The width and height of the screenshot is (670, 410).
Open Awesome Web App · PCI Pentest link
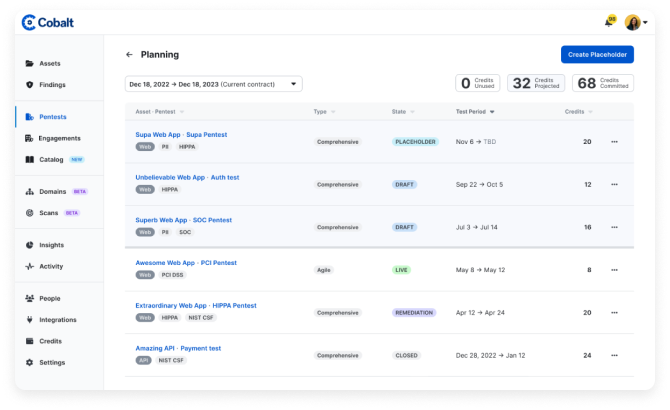coord(186,263)
